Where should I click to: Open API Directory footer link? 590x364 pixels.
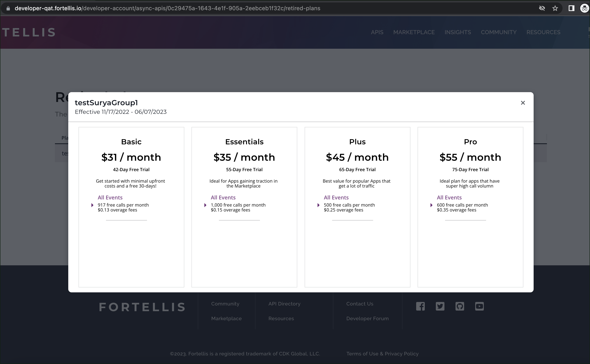click(x=284, y=304)
